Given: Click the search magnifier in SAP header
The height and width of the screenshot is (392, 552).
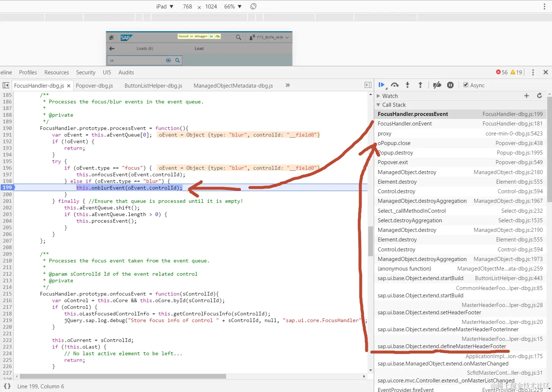Looking at the screenshot, I should 239,37.
